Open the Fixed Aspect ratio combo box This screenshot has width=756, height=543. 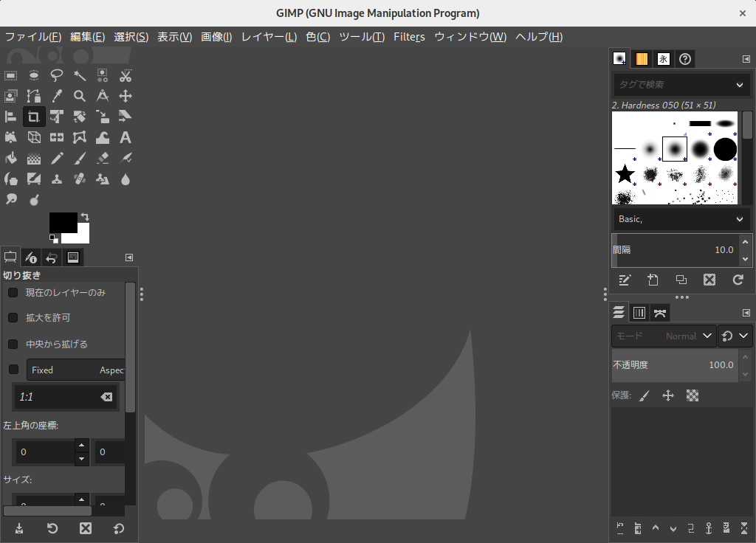point(76,370)
